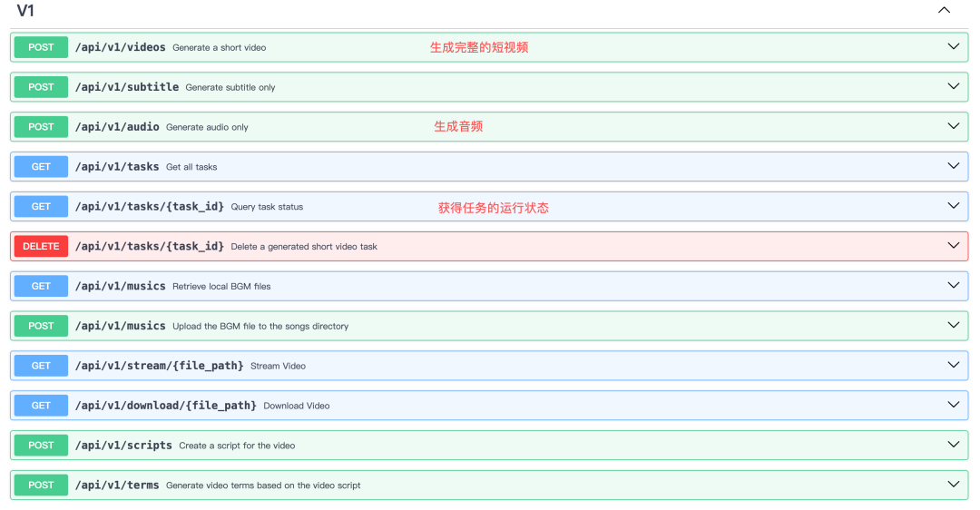This screenshot has width=980, height=510.
Task: Click GET badge for Retrieve local BGM files
Action: click(x=41, y=286)
